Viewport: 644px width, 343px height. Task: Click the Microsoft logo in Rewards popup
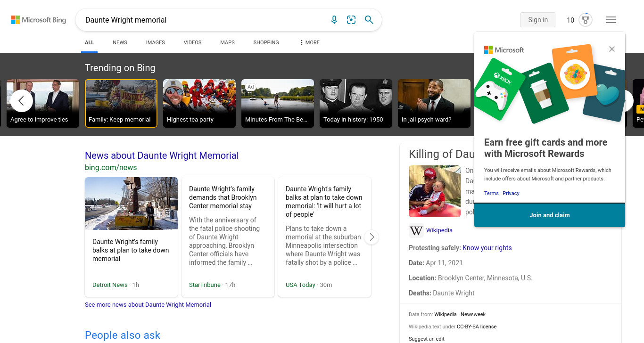pos(504,50)
